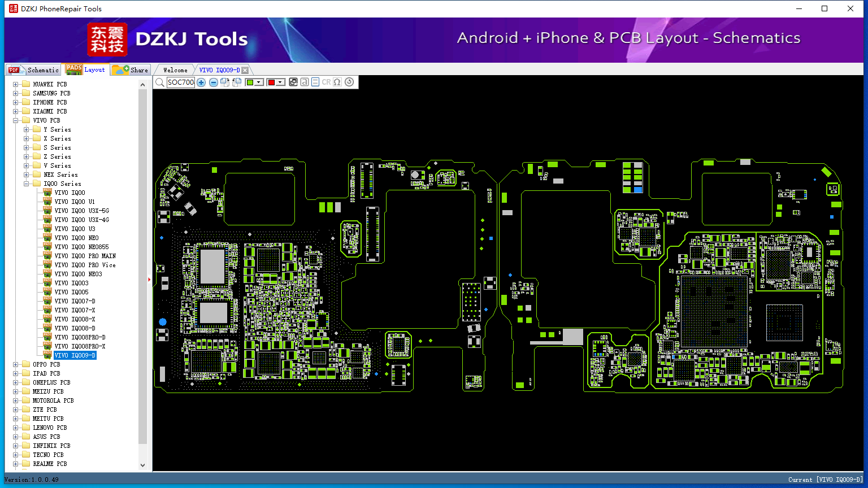
Task: Click the circular reset view arrow icon
Action: pyautogui.click(x=349, y=82)
